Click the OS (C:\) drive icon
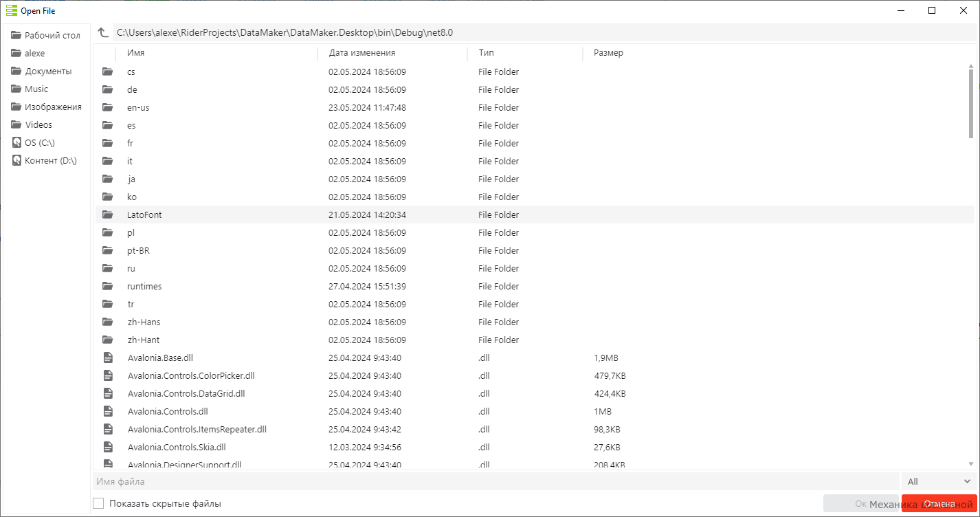Screen dimensions: 980x517 [x=16, y=142]
